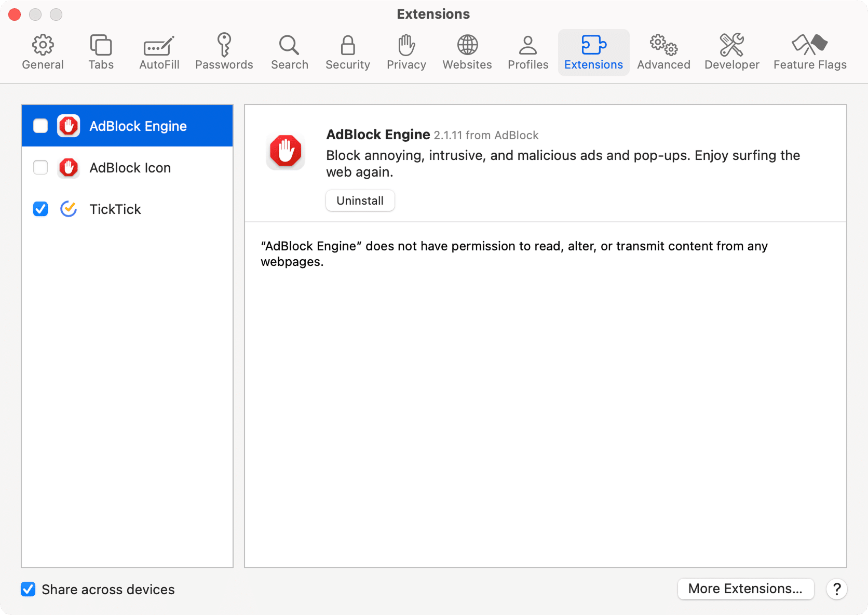
Task: Select the Feature Flags icon
Action: pos(809,51)
